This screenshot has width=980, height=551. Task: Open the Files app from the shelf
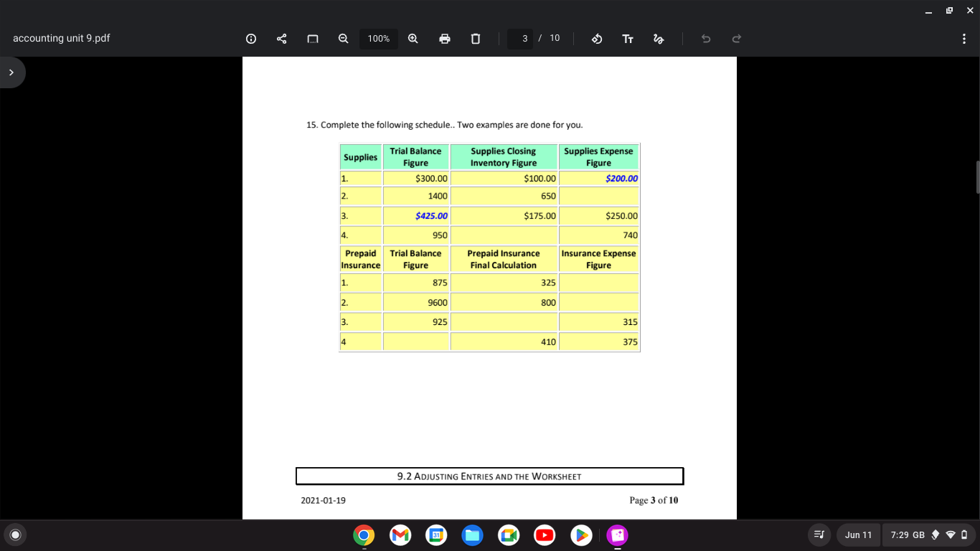[472, 534]
